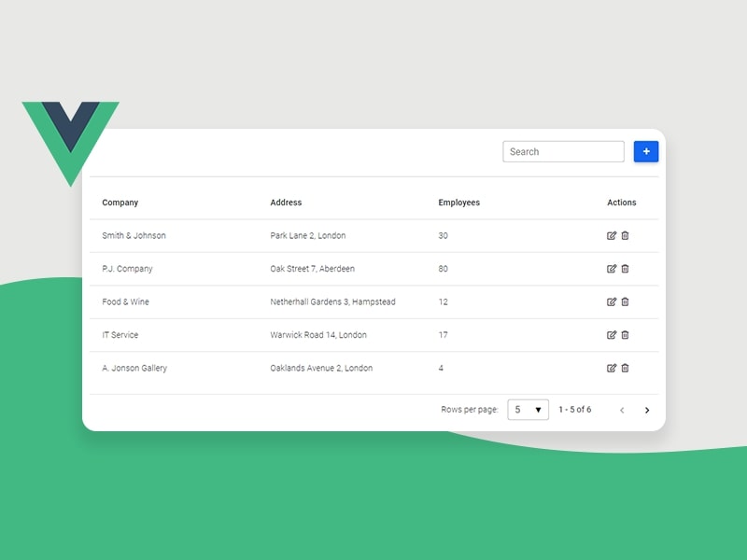Click employee count 30
The width and height of the screenshot is (747, 560).
pyautogui.click(x=443, y=236)
